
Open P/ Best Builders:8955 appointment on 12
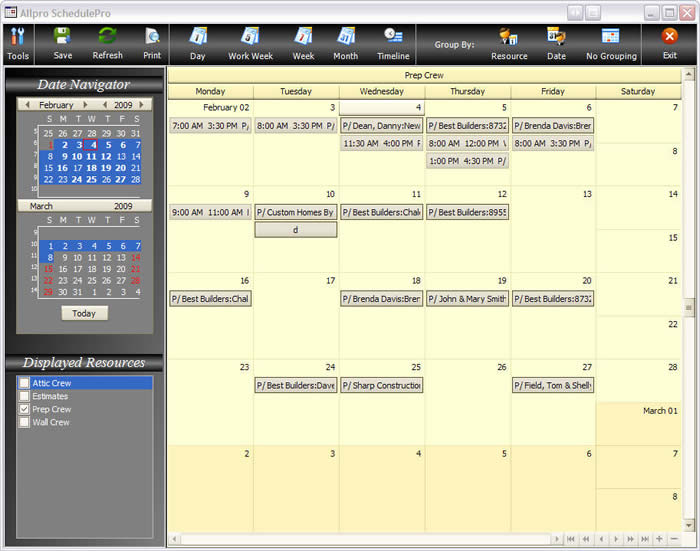coord(467,213)
